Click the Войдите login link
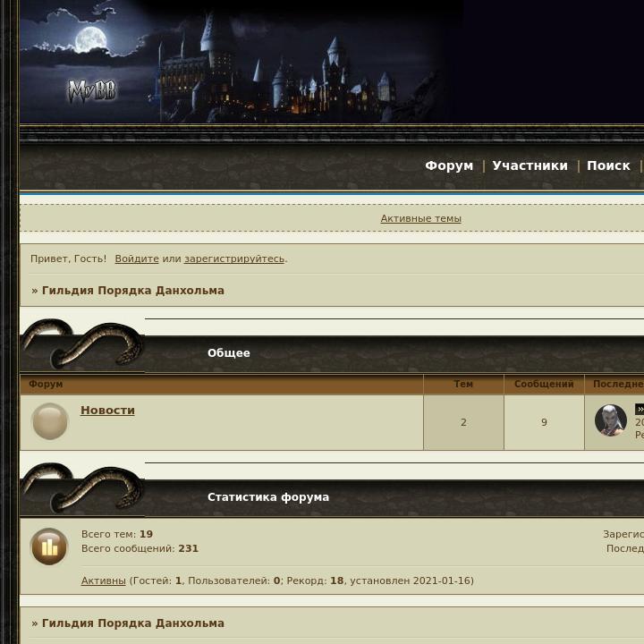The height and width of the screenshot is (644, 644). tap(137, 258)
